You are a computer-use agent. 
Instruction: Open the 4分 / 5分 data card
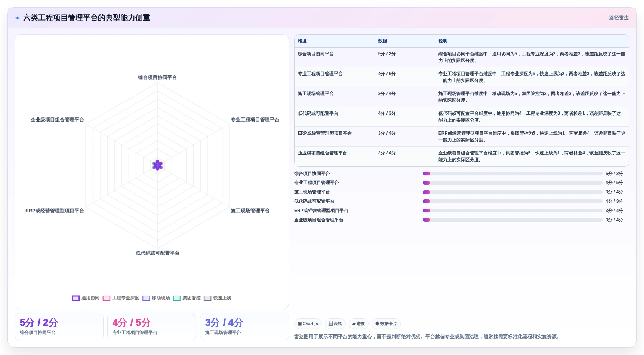point(152,327)
